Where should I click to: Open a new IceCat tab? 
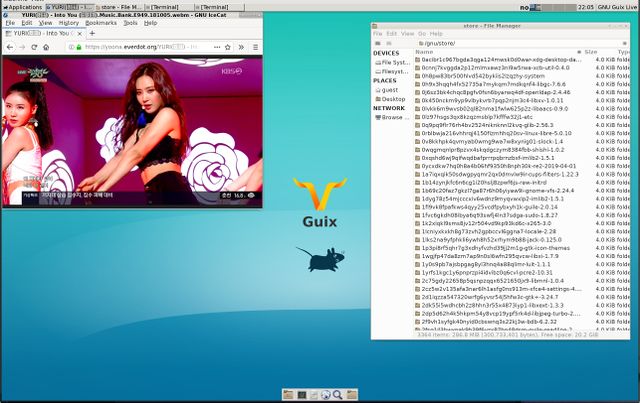(x=92, y=33)
